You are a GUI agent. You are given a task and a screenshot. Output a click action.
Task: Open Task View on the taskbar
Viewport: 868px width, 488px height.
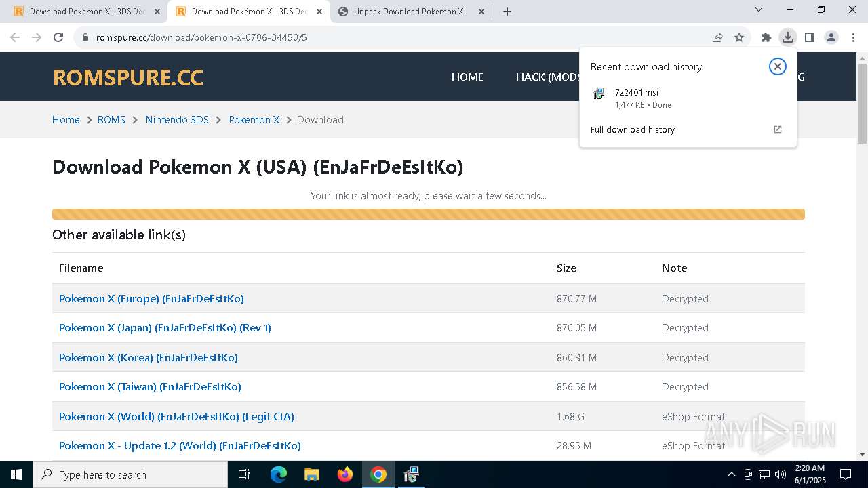244,474
